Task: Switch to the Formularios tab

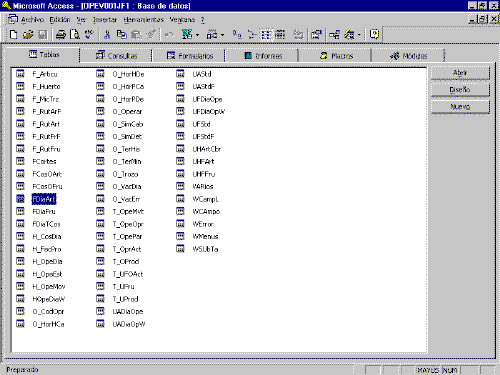Action: point(189,56)
